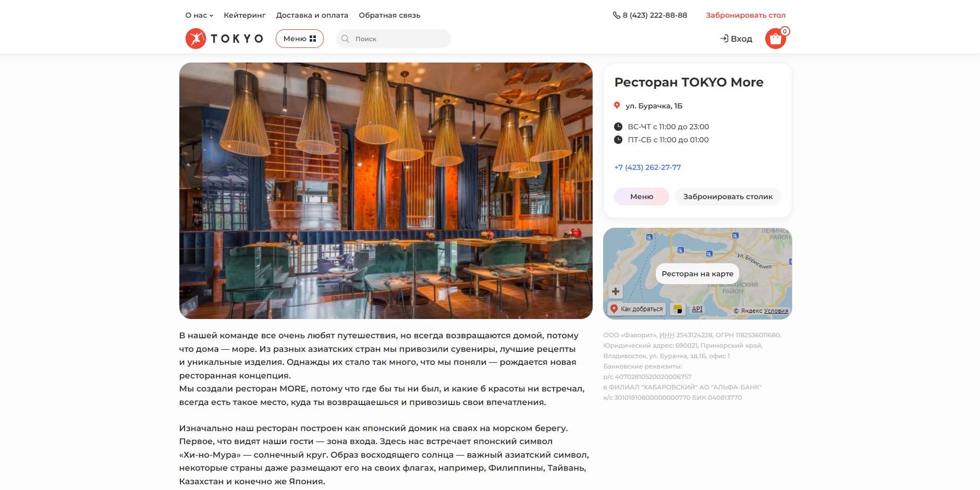Zoom in the map with plus button
This screenshot has height=490, width=980.
point(616,291)
